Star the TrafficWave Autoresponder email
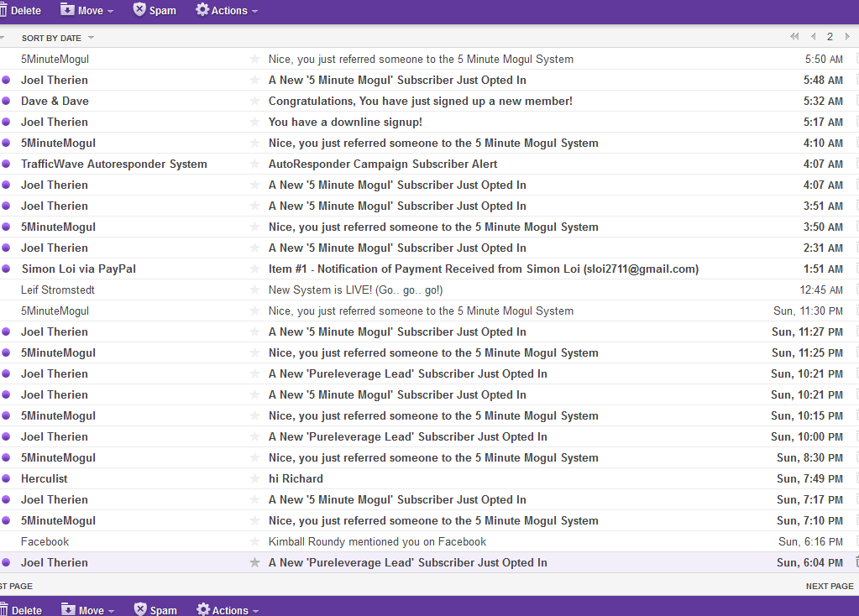Viewport: 859px width, 616px height. [254, 164]
